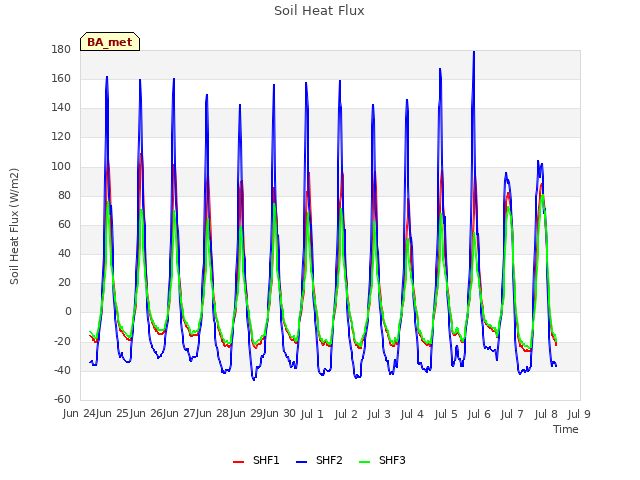
Task: Click the green SHF3 legend swatch
Action: (x=364, y=462)
